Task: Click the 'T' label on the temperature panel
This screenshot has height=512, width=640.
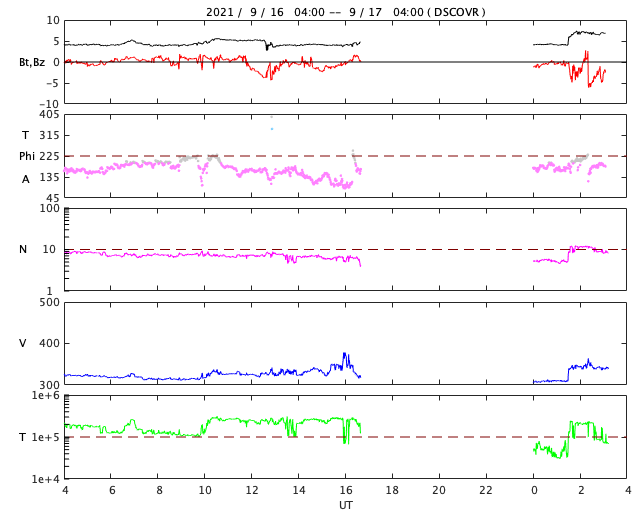Action: 22,437
